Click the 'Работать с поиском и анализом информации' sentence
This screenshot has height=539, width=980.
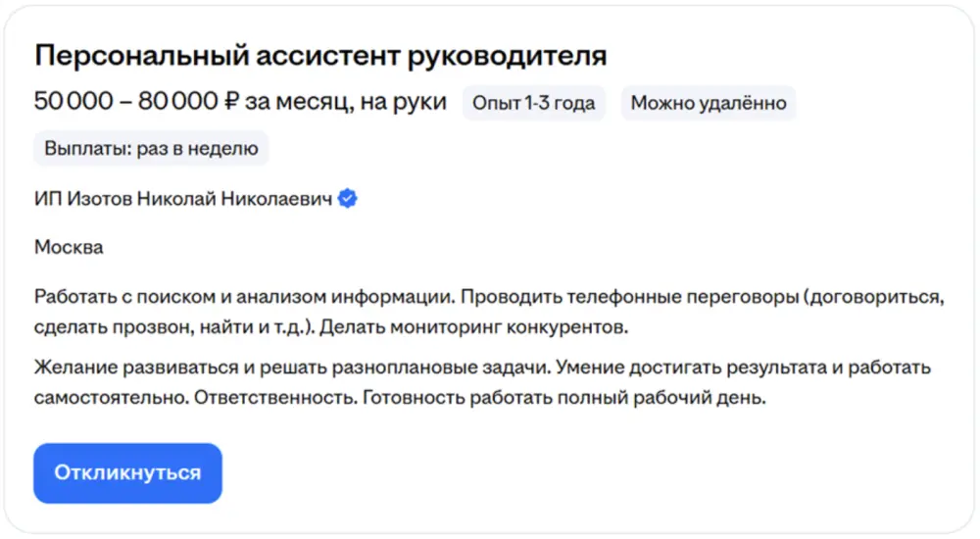(245, 297)
